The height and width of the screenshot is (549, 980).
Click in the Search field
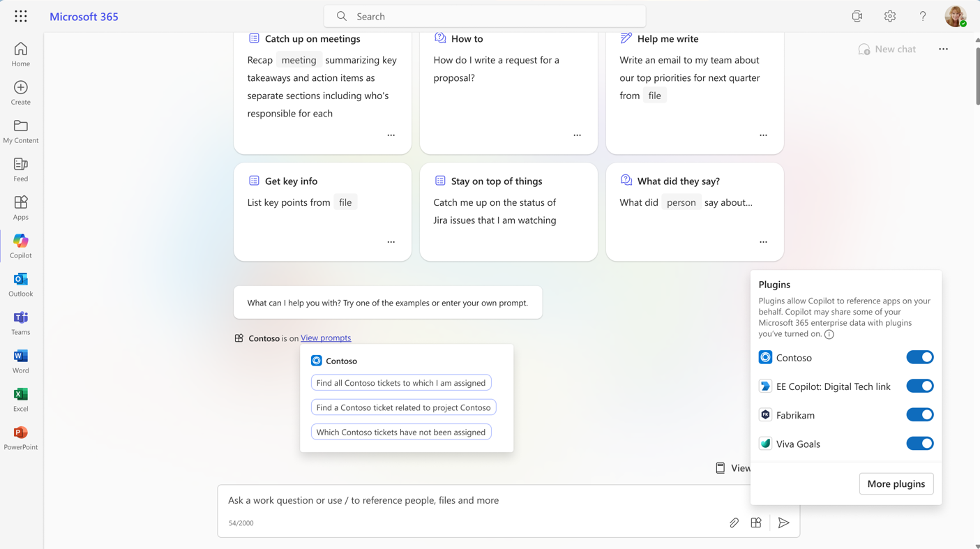click(x=485, y=16)
